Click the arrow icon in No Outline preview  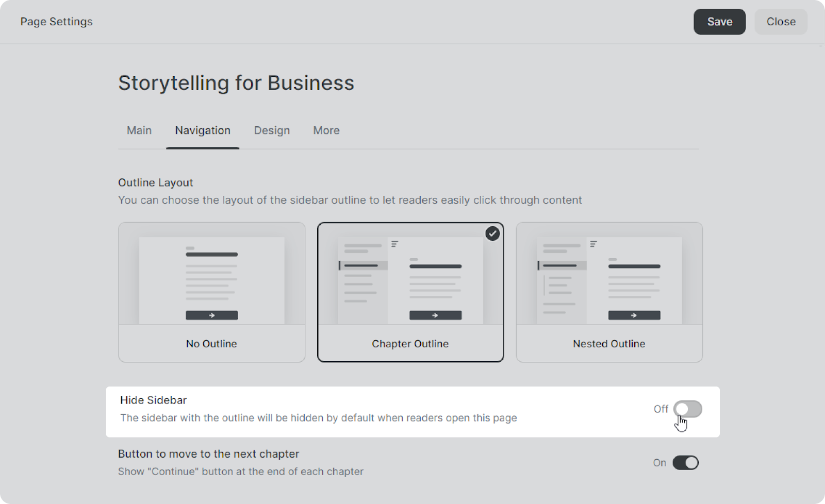211,315
